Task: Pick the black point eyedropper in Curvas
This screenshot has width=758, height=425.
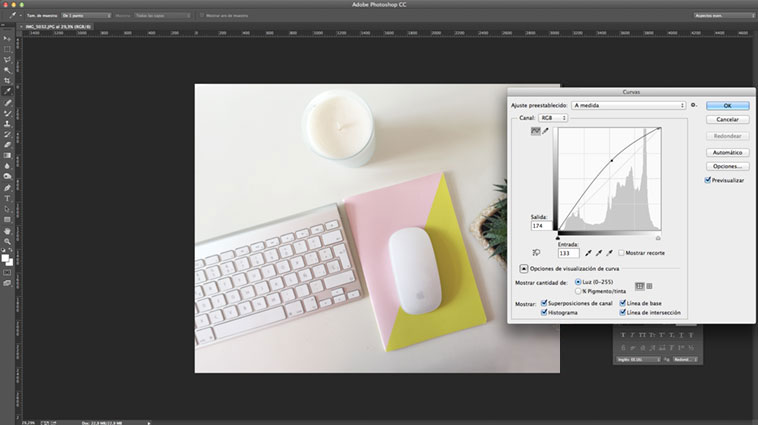Action: click(588, 253)
